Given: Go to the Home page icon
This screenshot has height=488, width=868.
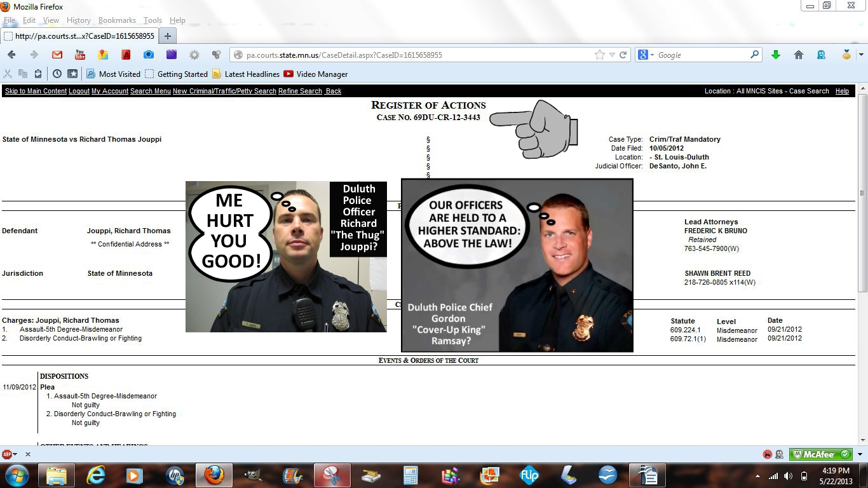Looking at the screenshot, I should click(799, 55).
